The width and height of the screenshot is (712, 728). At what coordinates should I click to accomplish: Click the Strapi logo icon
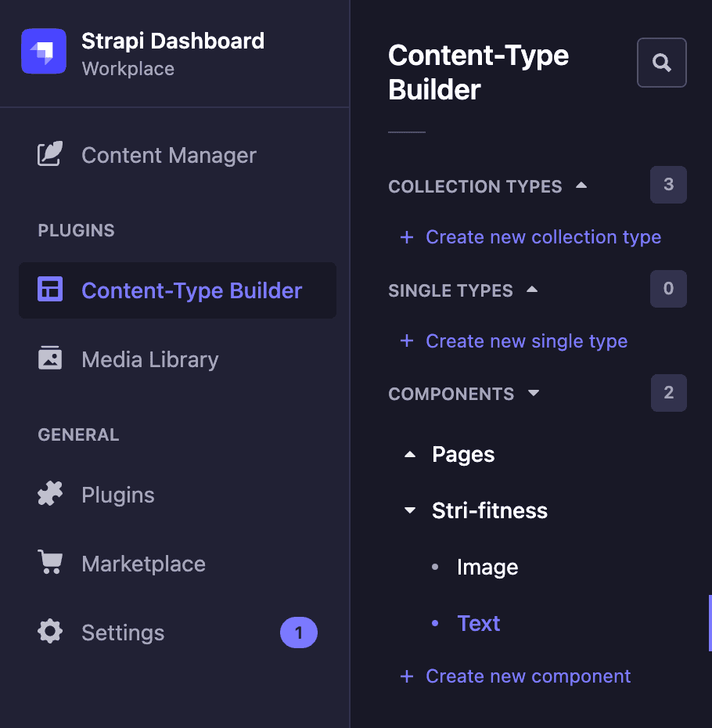44,51
